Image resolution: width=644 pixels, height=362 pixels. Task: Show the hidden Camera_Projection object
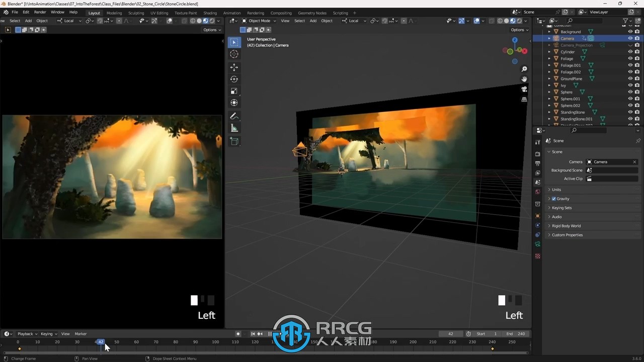pyautogui.click(x=630, y=45)
